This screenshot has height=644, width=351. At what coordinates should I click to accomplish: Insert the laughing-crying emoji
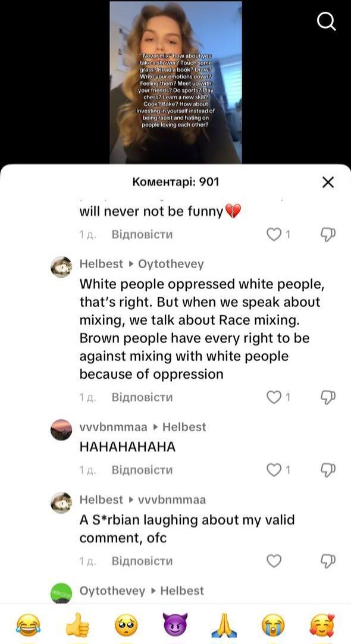[28, 626]
